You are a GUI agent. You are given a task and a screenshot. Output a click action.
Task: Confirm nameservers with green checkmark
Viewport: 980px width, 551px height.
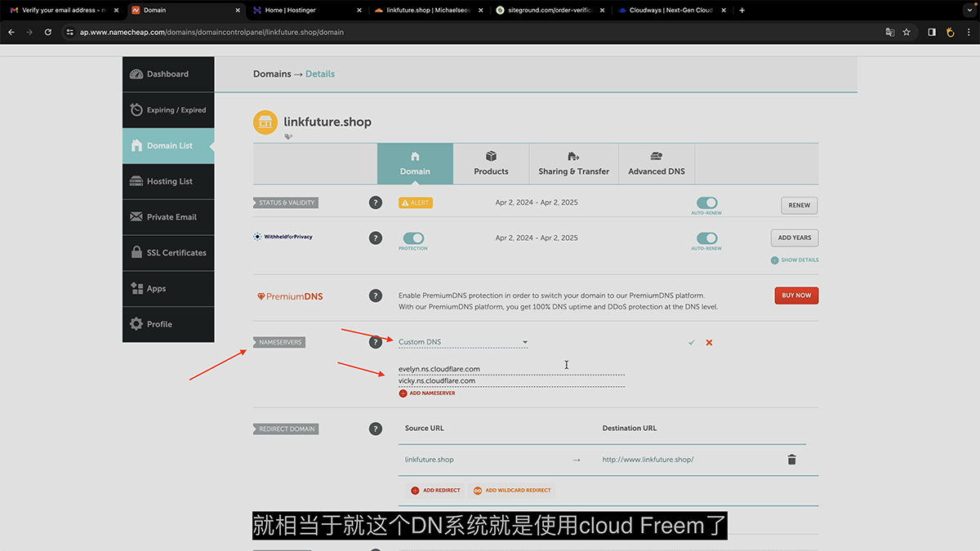click(x=691, y=343)
